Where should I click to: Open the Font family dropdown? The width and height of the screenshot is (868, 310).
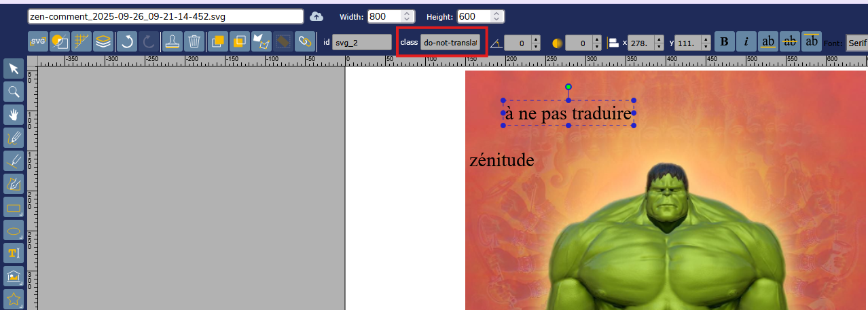tap(856, 43)
